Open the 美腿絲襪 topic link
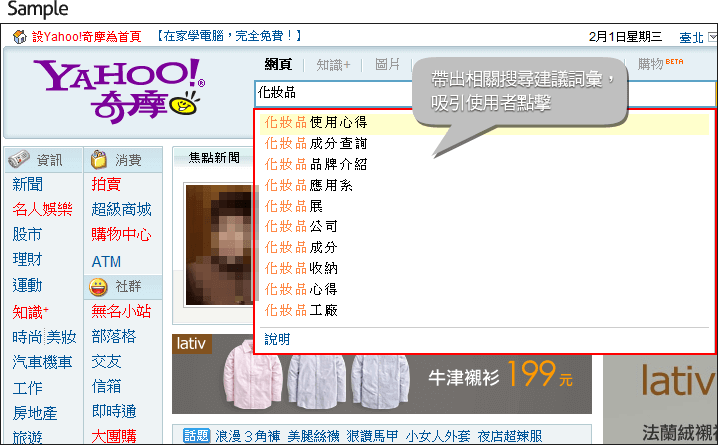 [313, 436]
